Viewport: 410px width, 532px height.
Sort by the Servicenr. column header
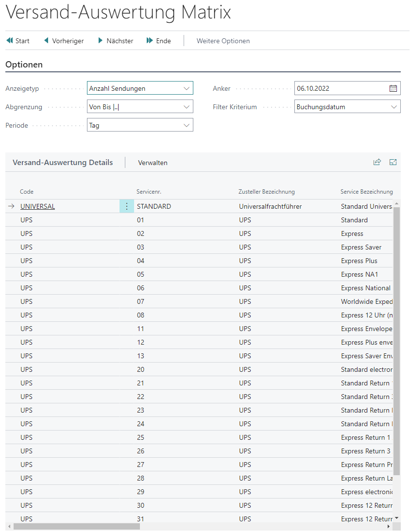click(x=149, y=192)
